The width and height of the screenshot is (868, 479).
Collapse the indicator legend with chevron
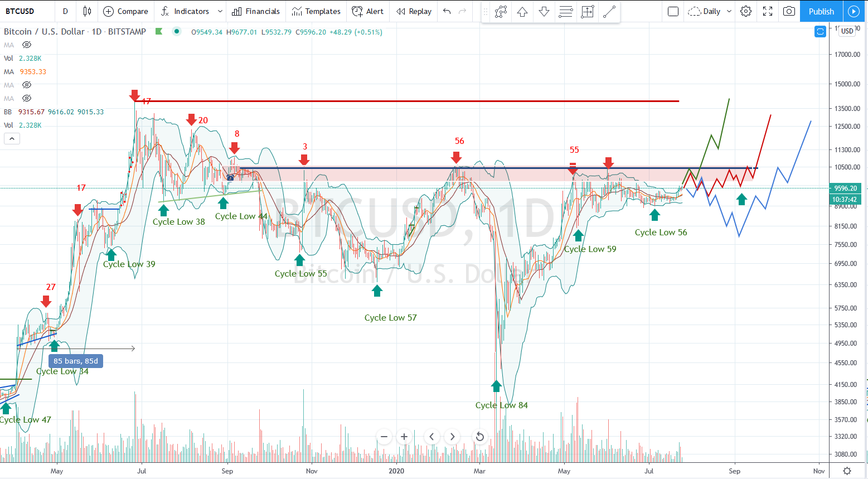click(12, 139)
